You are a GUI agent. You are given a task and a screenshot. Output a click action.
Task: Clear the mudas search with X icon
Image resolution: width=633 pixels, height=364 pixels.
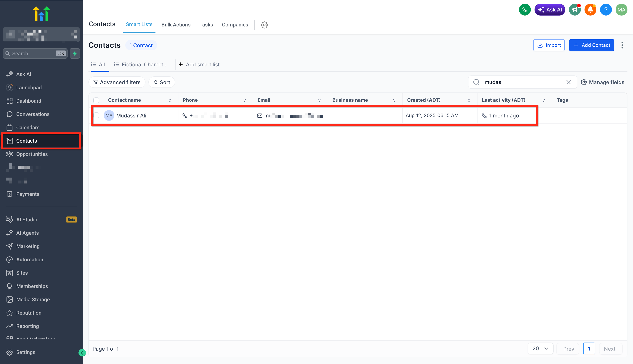(x=568, y=82)
